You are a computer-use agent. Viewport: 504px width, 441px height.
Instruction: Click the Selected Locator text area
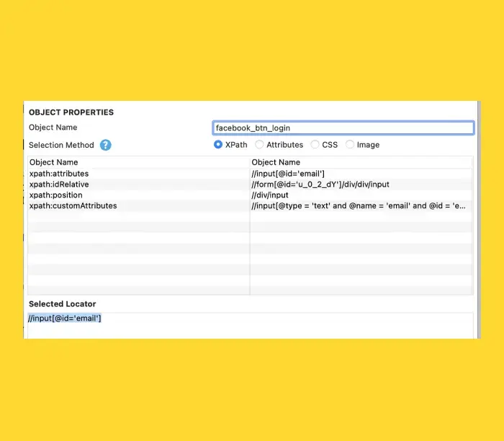click(250, 325)
